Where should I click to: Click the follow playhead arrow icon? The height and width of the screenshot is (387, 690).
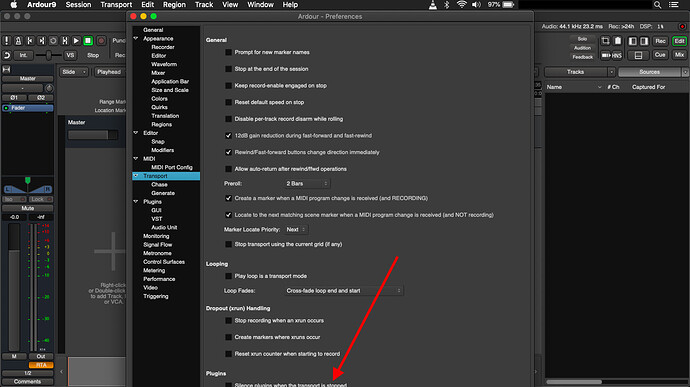pos(606,55)
